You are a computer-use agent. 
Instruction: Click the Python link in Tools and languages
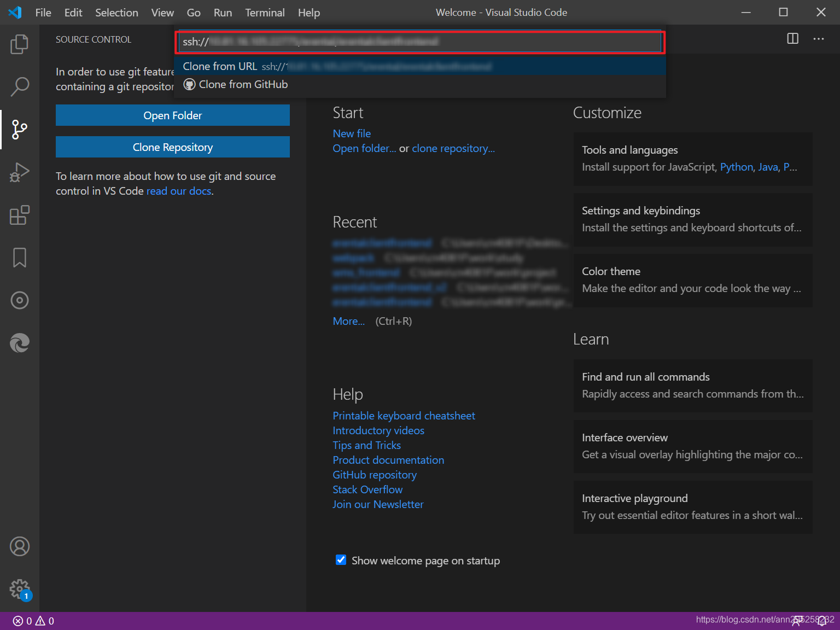(x=736, y=167)
